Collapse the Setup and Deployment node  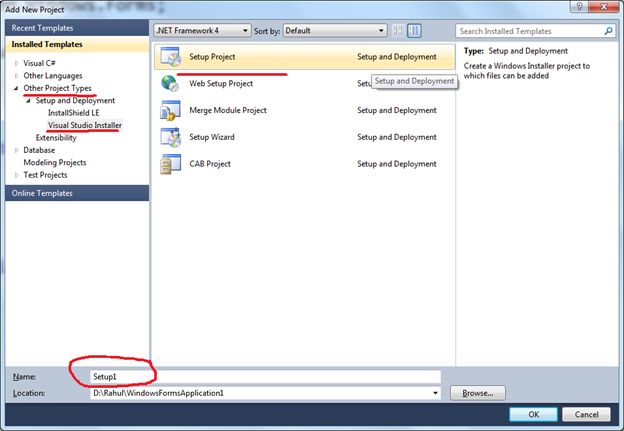pyautogui.click(x=28, y=101)
